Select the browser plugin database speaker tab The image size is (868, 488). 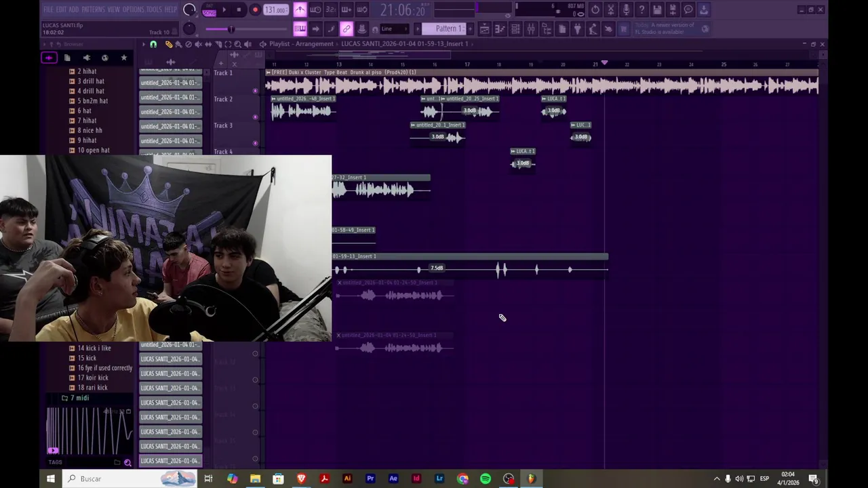click(87, 58)
